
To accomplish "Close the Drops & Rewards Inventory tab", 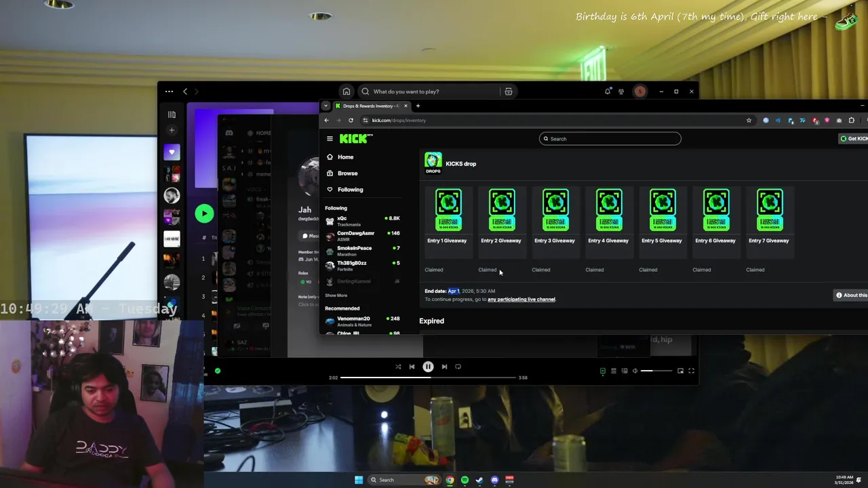I will click(406, 106).
